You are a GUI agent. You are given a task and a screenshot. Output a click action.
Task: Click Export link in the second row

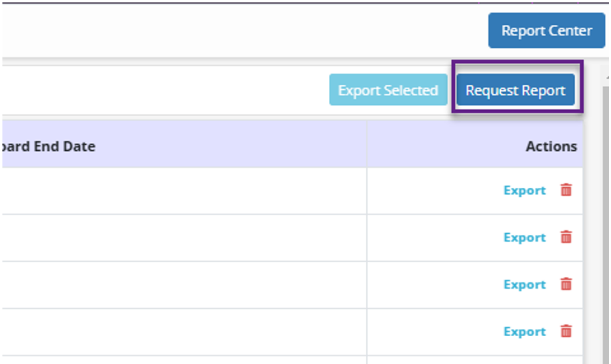(524, 237)
